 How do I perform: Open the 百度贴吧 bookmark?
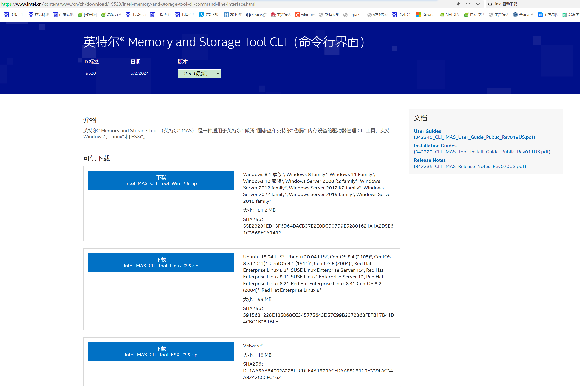point(63,15)
